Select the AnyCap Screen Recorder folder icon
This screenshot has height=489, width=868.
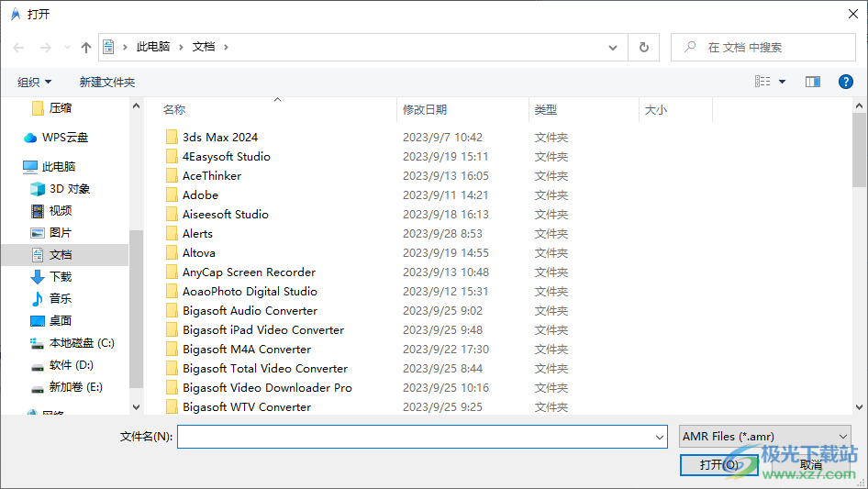(x=172, y=272)
